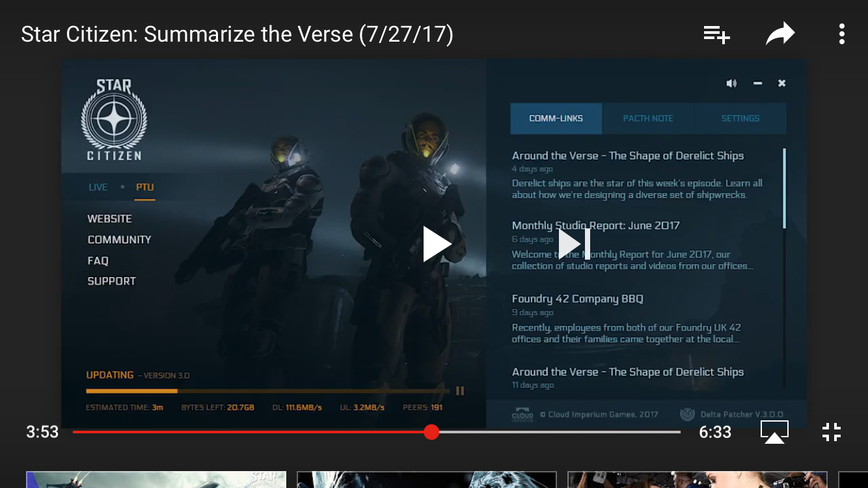Viewport: 868px width, 488px height.
Task: Share the video using arrow icon
Action: tap(780, 34)
